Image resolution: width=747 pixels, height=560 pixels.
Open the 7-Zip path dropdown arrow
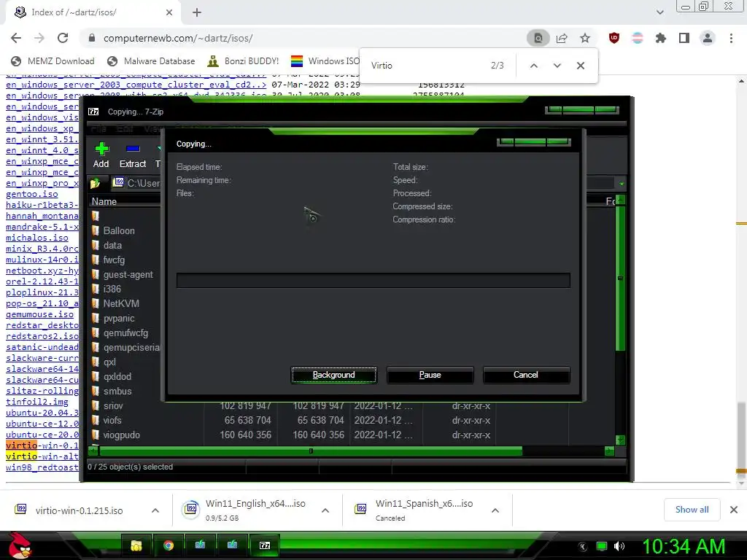(622, 183)
